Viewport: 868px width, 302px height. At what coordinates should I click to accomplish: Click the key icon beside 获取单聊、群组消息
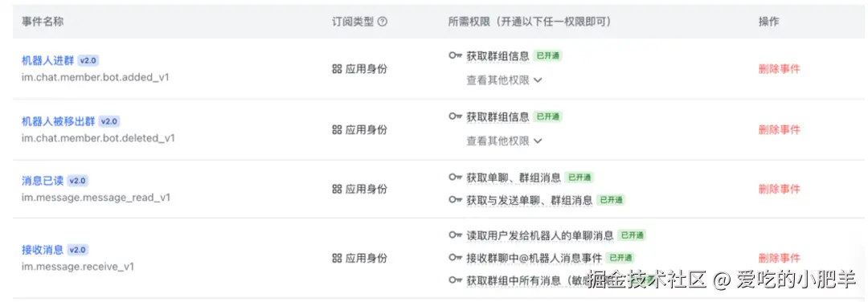[x=455, y=178]
